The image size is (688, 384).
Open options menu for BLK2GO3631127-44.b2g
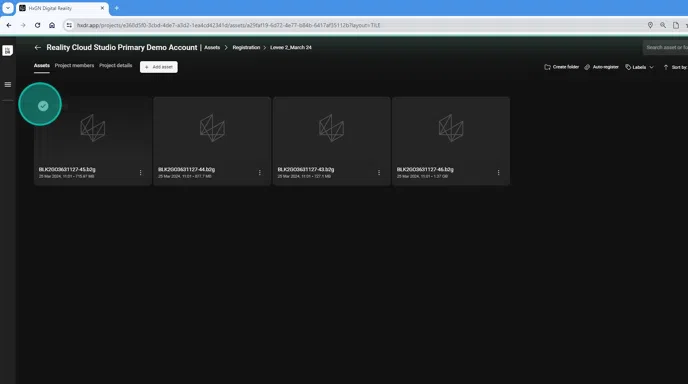(260, 172)
